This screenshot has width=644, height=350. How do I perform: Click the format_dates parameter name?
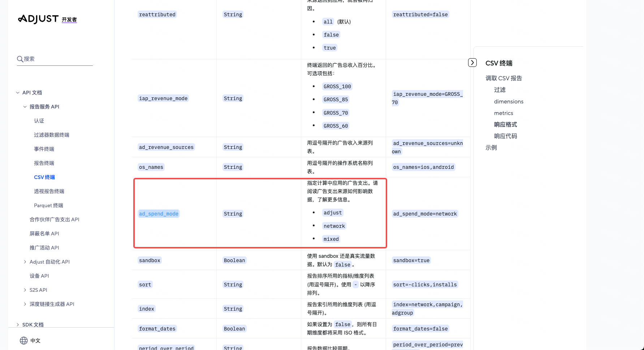click(157, 329)
